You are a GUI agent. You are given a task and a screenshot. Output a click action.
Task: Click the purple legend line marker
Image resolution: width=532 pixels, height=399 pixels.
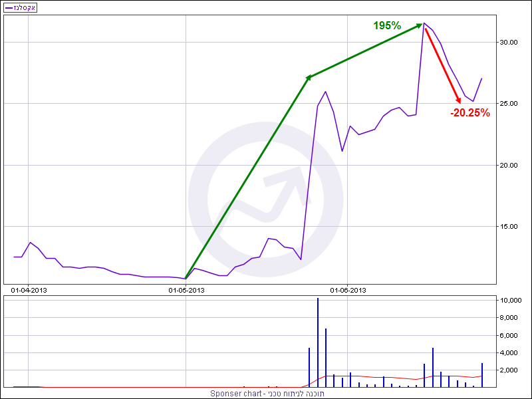point(9,7)
